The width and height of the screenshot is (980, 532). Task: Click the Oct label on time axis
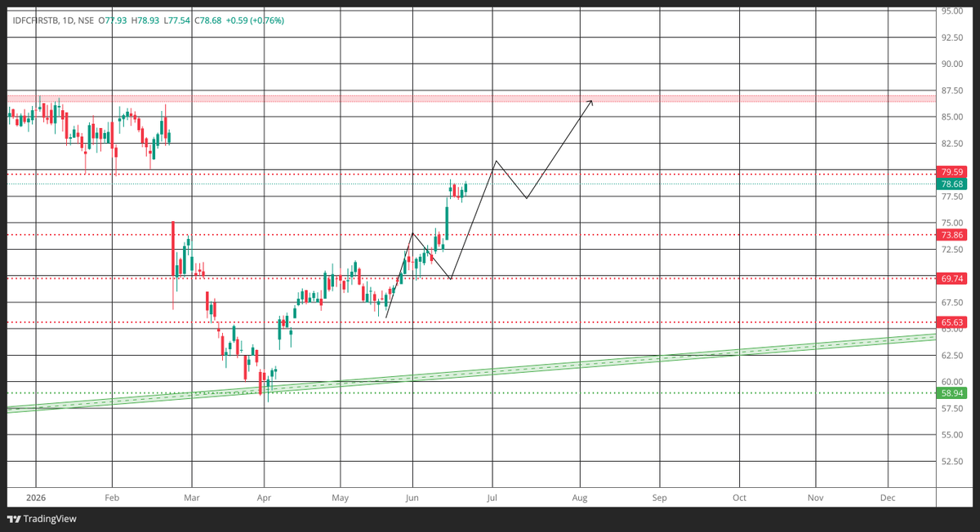click(739, 496)
